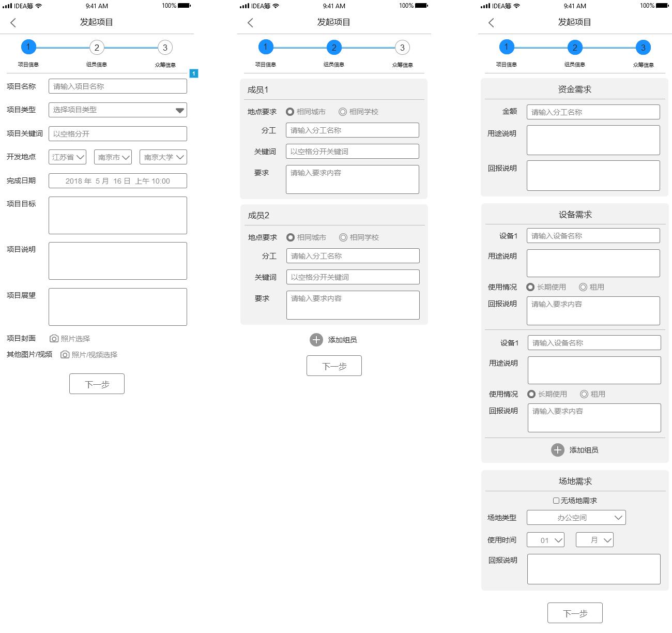Viewport: 672px width, 633px height.
Task: Open the 月 unit dropdown
Action: tap(594, 540)
